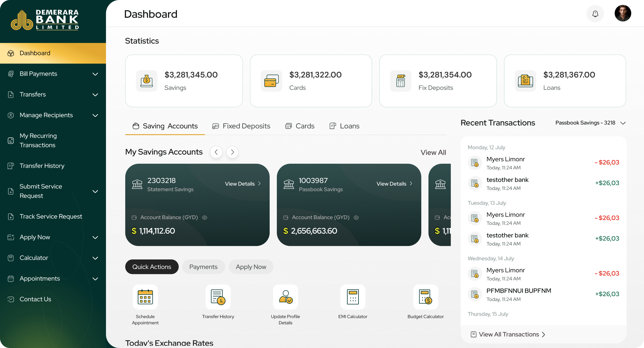Open Dashboard in the sidebar
644x348 pixels.
point(53,53)
